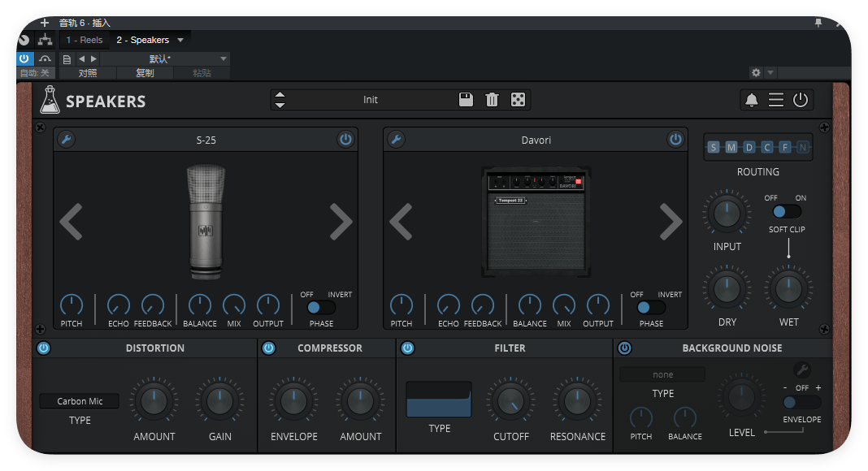
Task: Click the plugin power icon beside the menu
Action: click(x=801, y=100)
